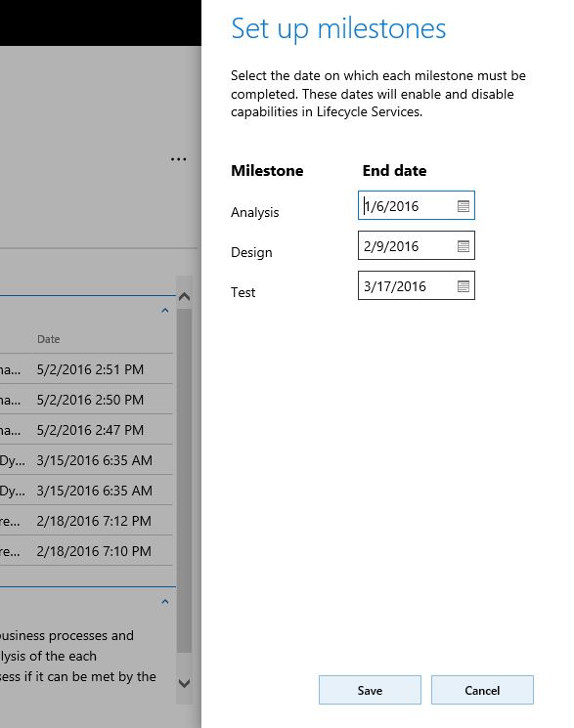Select the 5/2/2016 2:47 PM row
The image size is (574, 728).
coord(86,430)
